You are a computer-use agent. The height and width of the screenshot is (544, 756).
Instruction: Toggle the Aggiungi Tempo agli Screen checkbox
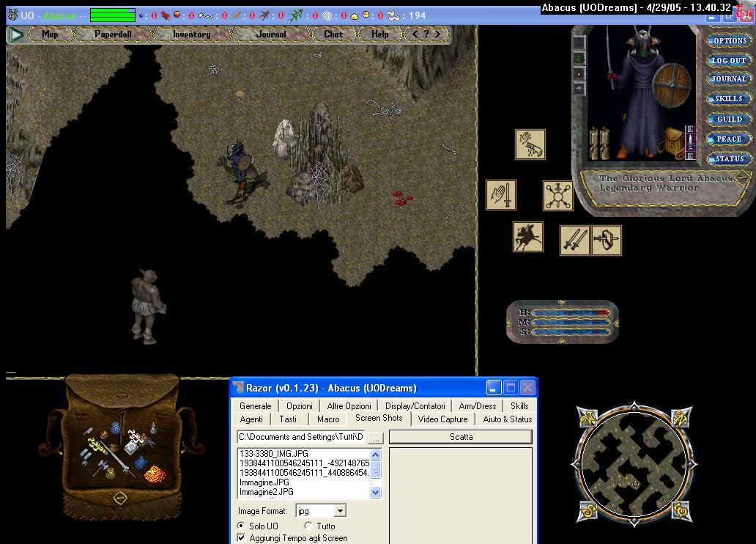241,537
